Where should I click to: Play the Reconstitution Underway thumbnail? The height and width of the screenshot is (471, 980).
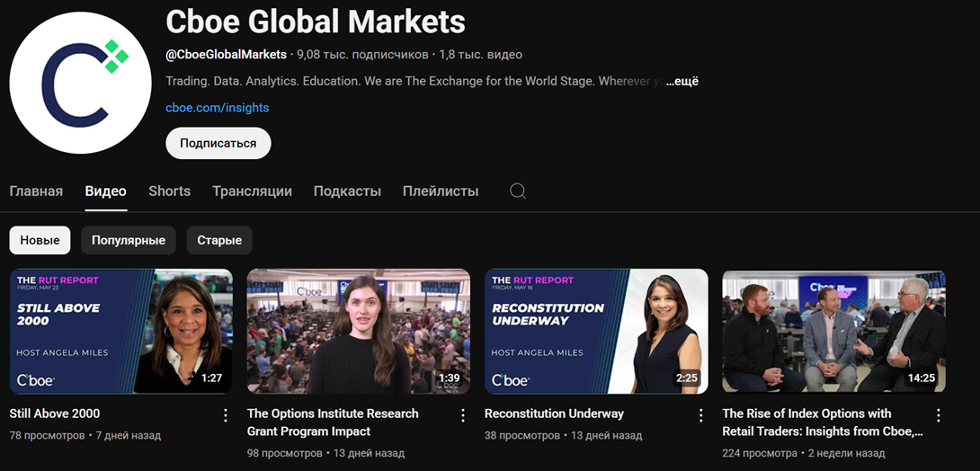coord(596,331)
